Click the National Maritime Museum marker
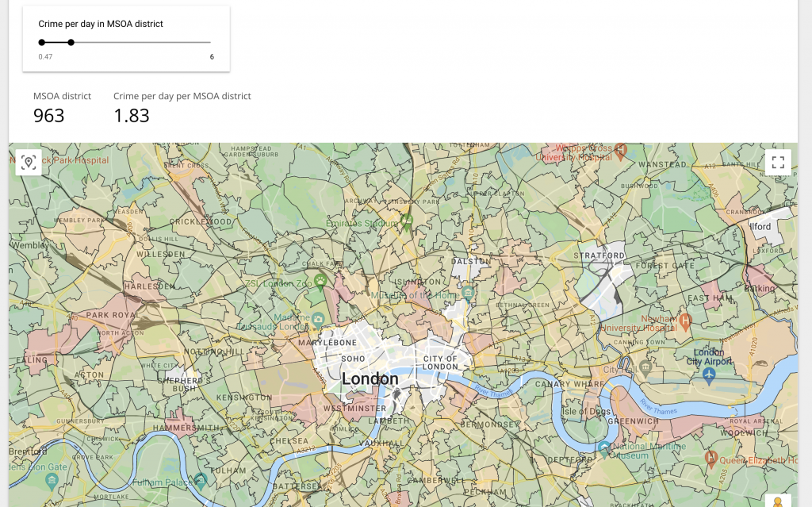812x507 pixels. [x=603, y=448]
